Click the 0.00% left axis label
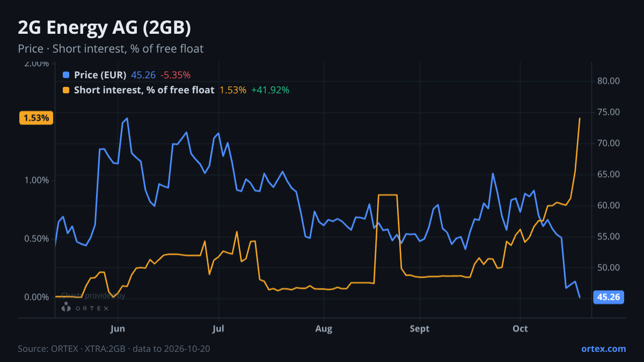 36,297
